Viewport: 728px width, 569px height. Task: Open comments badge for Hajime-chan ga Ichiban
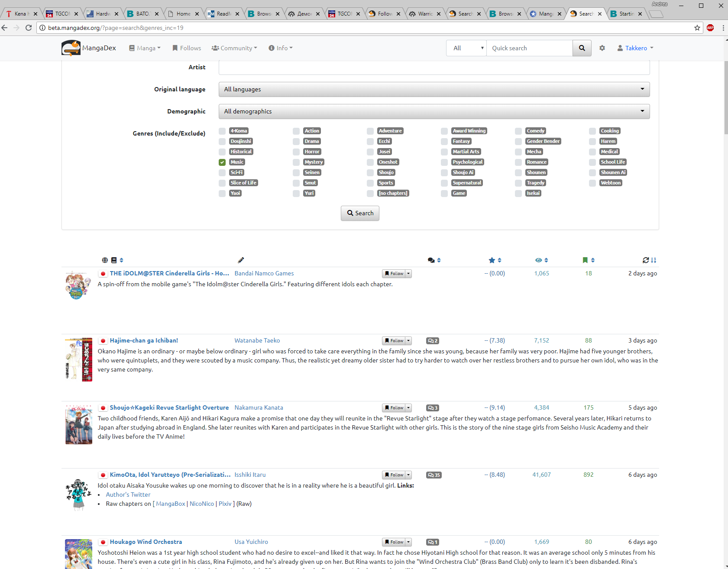click(433, 341)
